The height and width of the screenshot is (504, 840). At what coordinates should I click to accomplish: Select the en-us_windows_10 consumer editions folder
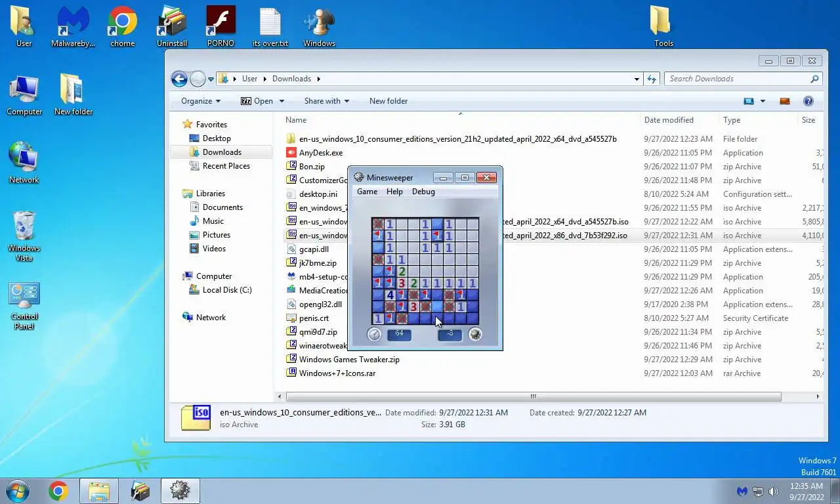[x=457, y=139]
